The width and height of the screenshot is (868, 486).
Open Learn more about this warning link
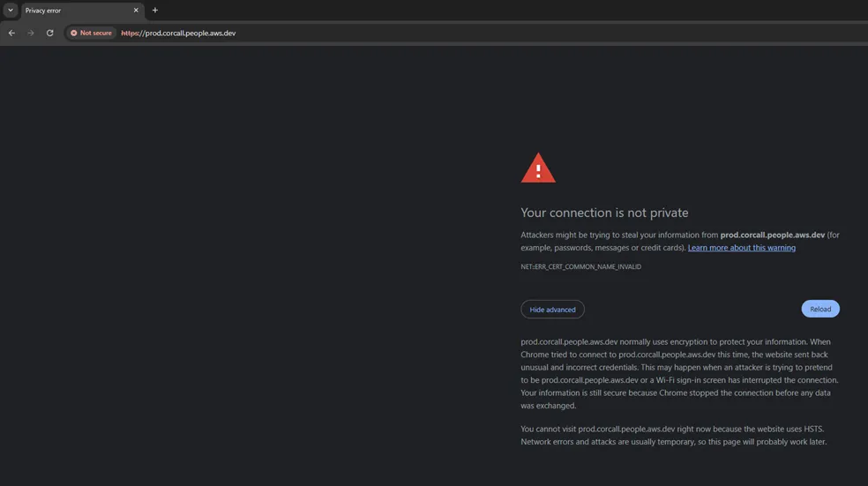(741, 248)
